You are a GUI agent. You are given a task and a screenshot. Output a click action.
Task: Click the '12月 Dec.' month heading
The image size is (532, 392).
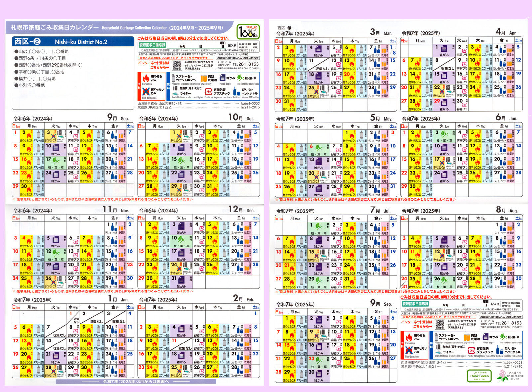point(241,210)
